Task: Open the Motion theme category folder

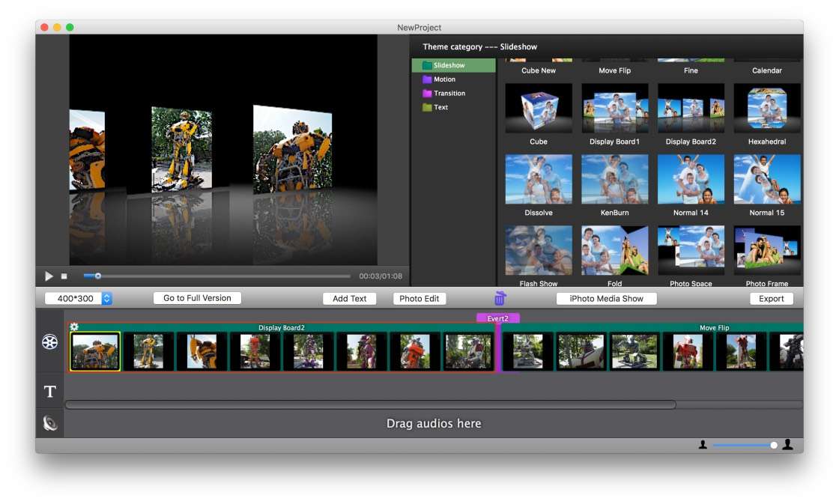Action: coord(444,79)
